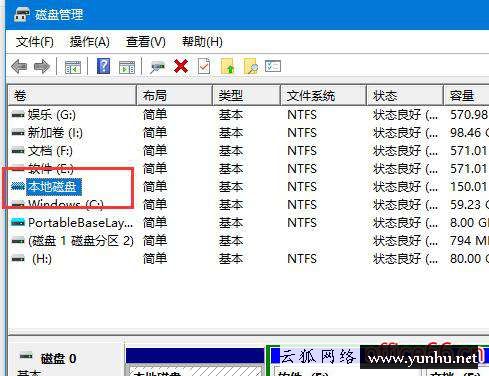
Task: Open the 查看(V) menu
Action: [146, 42]
